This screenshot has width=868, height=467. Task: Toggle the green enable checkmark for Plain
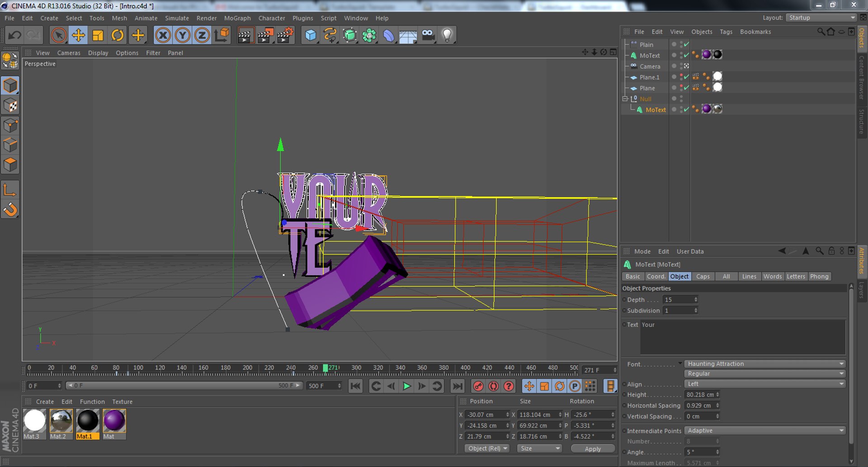[687, 44]
